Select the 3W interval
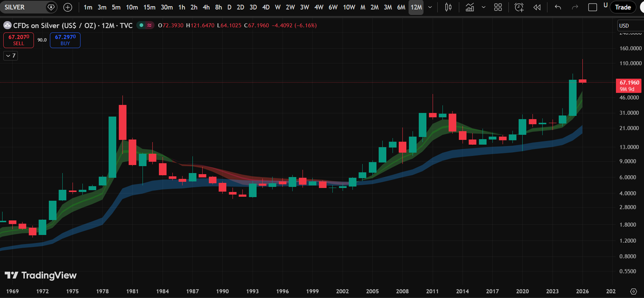 pos(304,8)
